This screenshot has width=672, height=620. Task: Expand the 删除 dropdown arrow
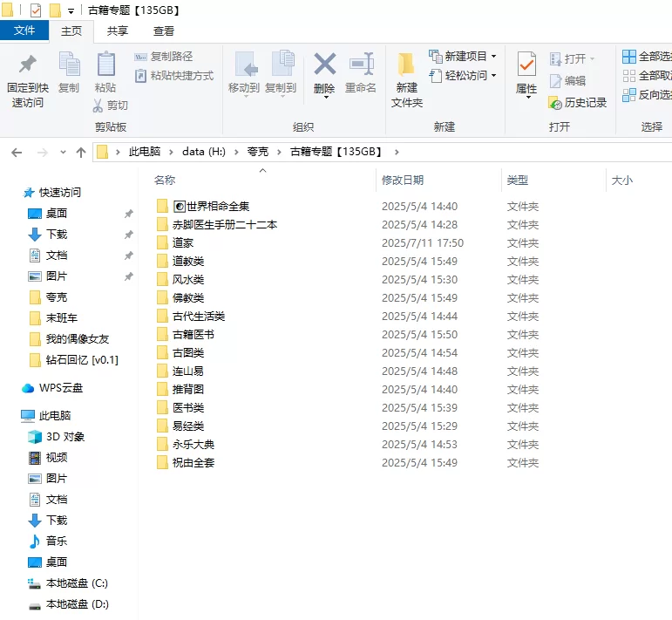tap(326, 98)
